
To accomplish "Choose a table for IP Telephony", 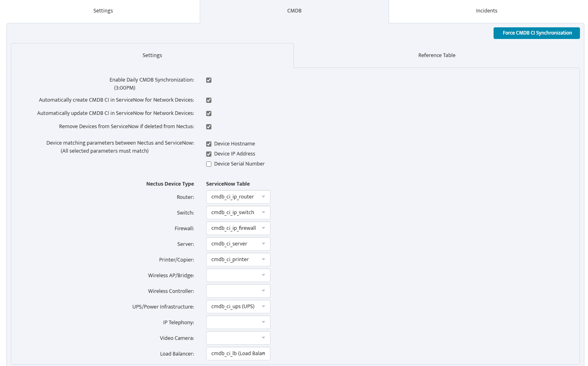I will coord(238,322).
